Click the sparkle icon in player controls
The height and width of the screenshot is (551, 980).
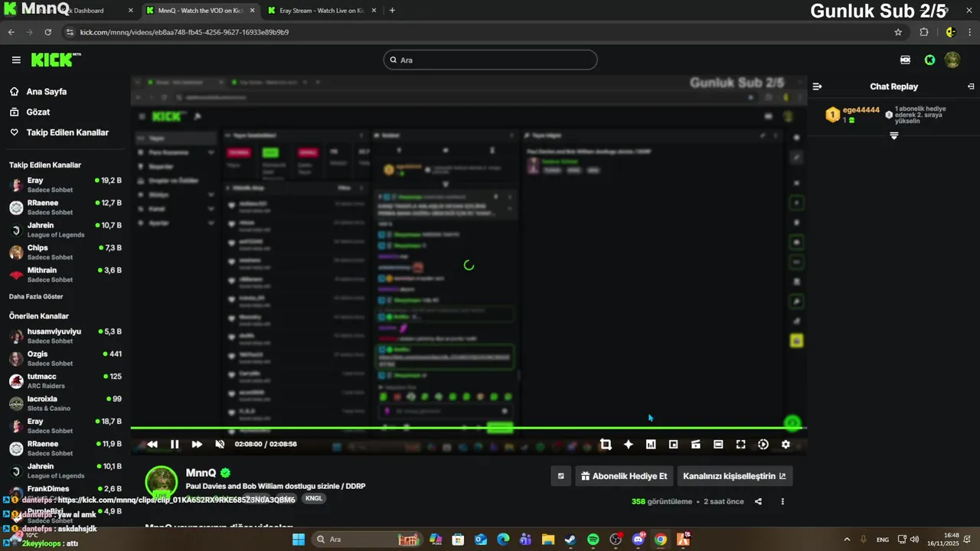[x=629, y=444]
